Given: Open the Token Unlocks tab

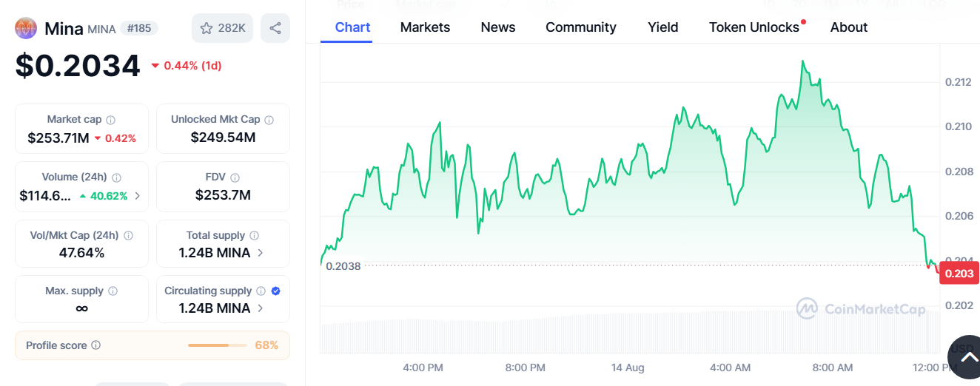Looking at the screenshot, I should tap(754, 27).
